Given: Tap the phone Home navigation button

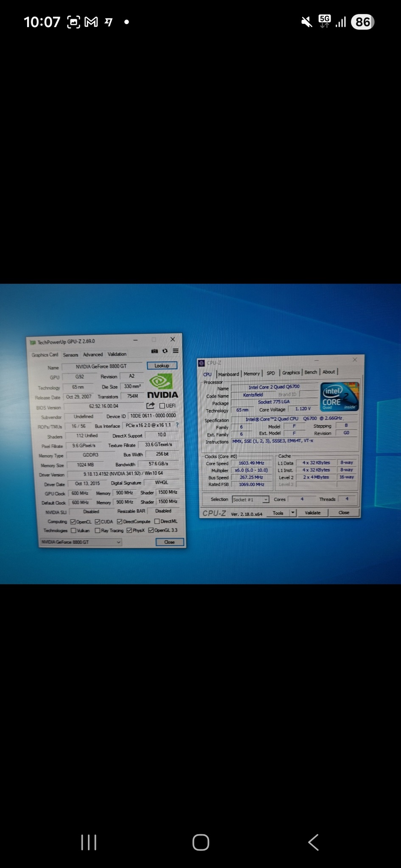Looking at the screenshot, I should [x=201, y=842].
